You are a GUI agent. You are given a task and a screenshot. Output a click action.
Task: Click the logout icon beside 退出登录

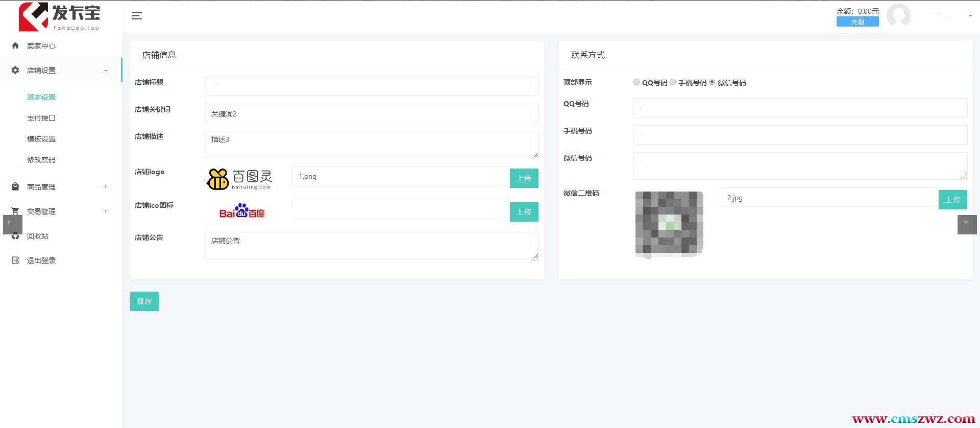click(x=15, y=260)
